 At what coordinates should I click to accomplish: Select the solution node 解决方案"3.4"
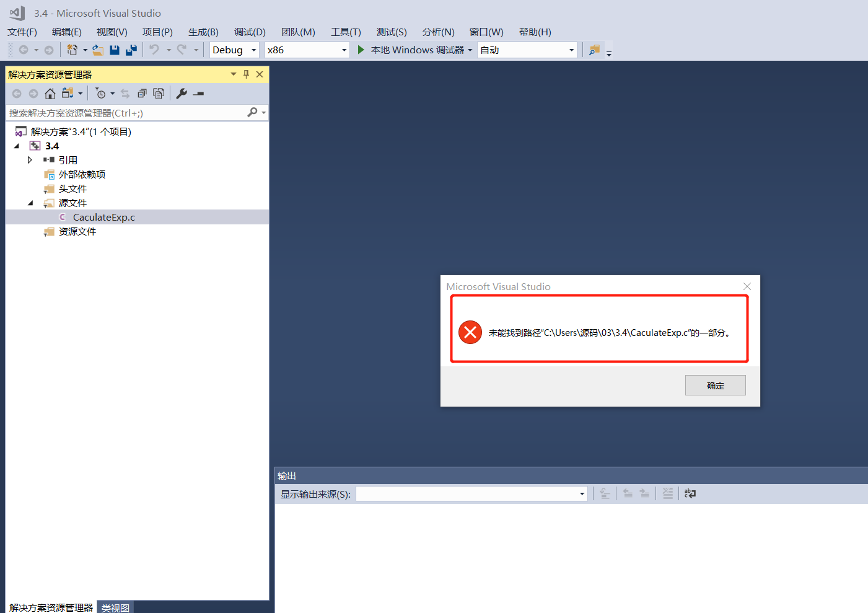pos(81,131)
